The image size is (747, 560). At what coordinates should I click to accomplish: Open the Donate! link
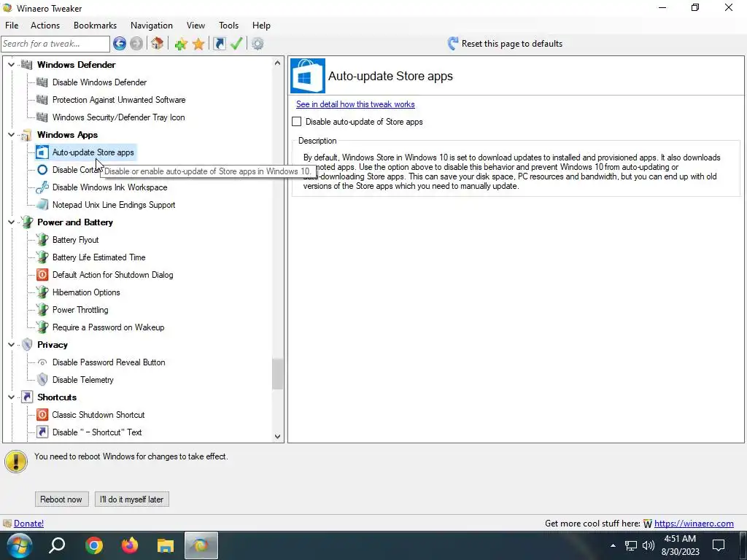28,524
